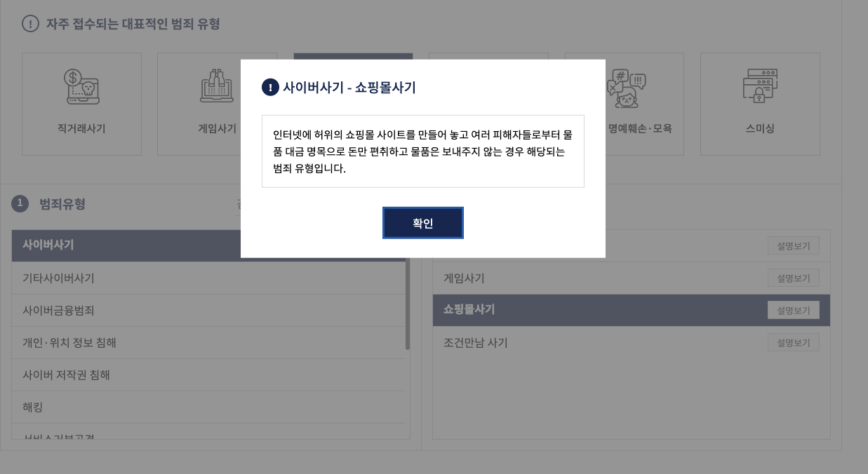Click the crime type list scrollbar
Screen dimensions: 868x474
408,304
